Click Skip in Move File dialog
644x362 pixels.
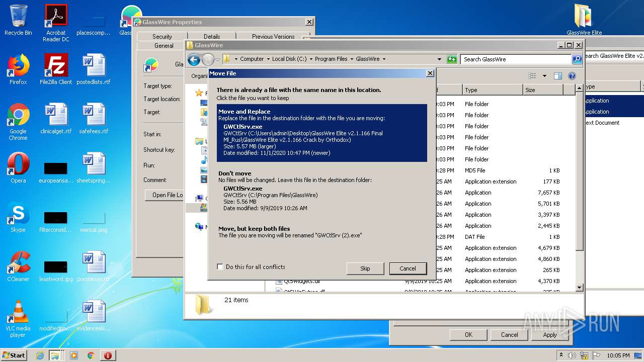pyautogui.click(x=365, y=268)
